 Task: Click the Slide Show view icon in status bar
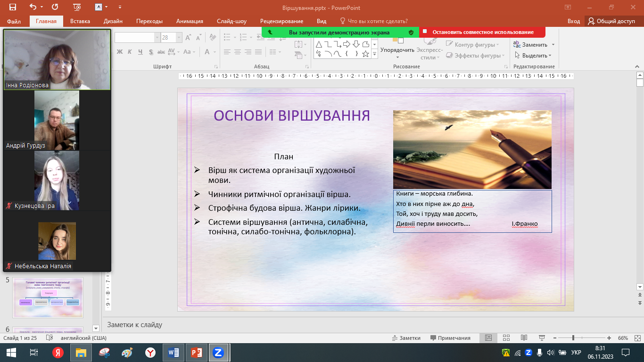[542, 338]
